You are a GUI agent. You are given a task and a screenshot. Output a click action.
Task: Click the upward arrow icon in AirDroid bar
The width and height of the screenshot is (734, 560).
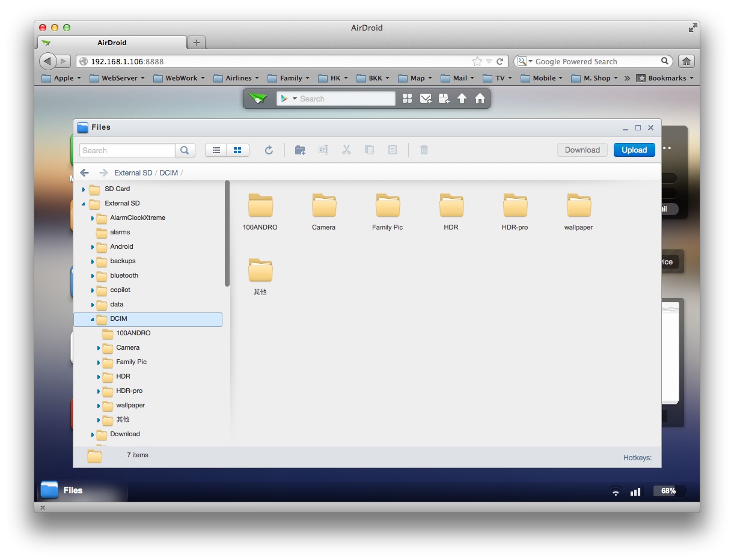point(462,99)
